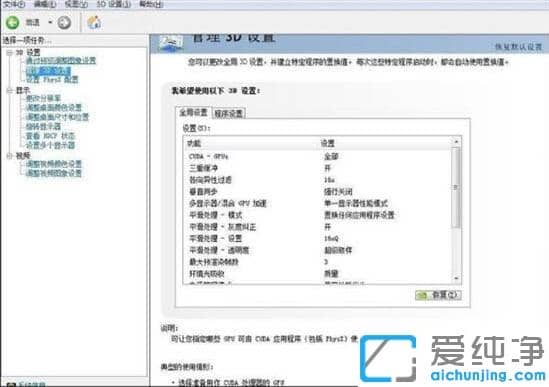Image resolution: width=549 pixels, height=387 pixels.
Task: Open 调整桌面颜色设置 in the task tree
Action: point(54,108)
